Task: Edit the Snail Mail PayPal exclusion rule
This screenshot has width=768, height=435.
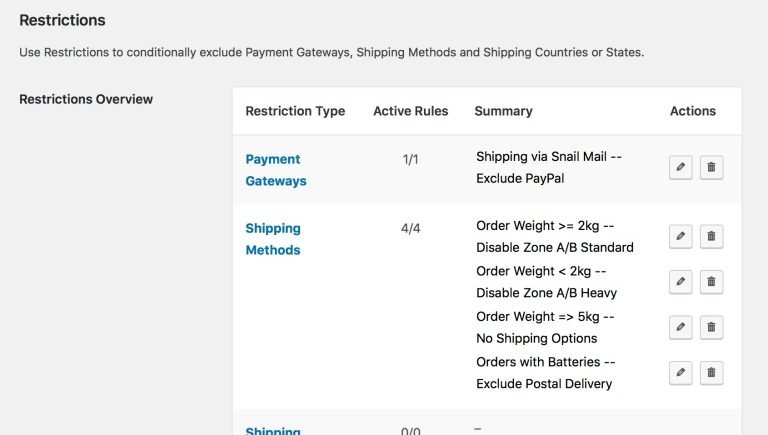Action: click(680, 167)
